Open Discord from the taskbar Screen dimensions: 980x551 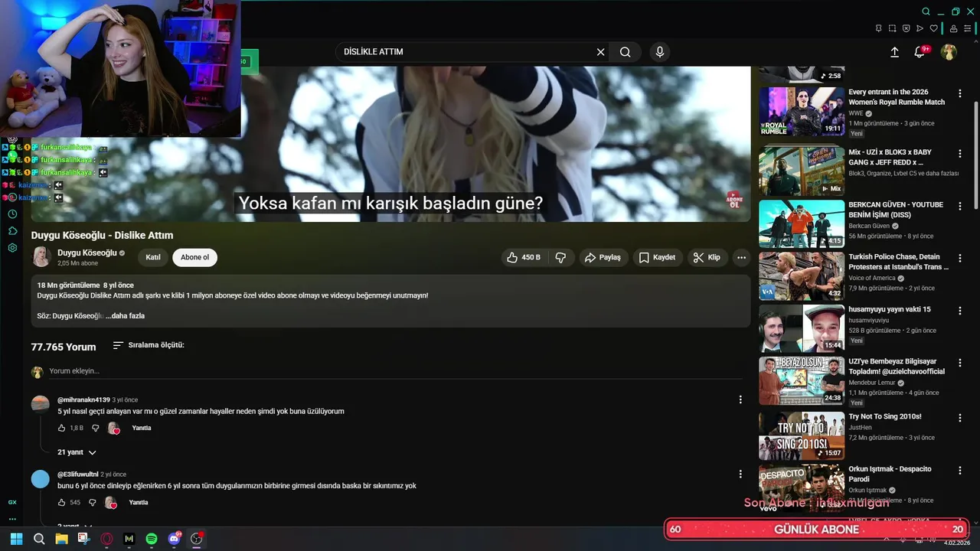[175, 539]
